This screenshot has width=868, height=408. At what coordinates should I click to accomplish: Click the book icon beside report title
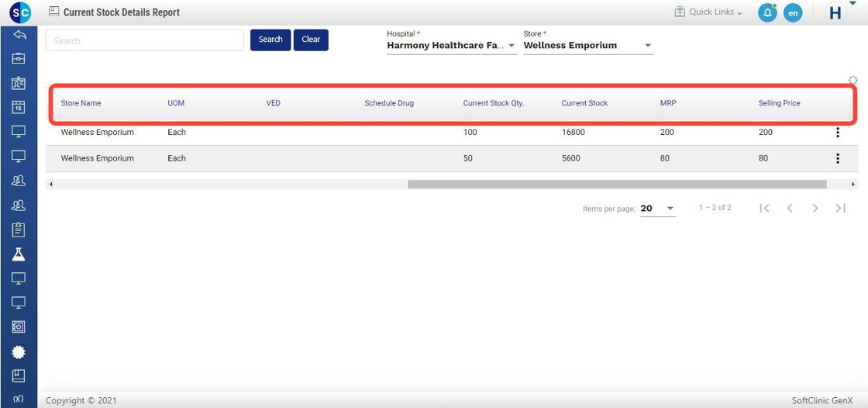point(53,12)
